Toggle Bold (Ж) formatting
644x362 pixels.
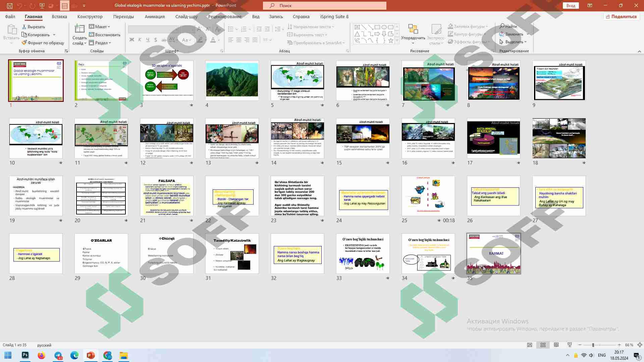[x=132, y=40]
